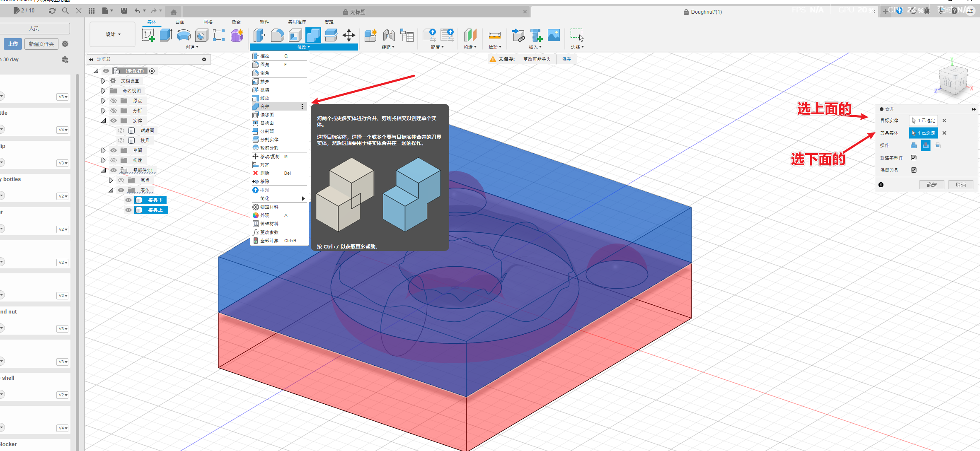Click the 保存 link in warning bar
The height and width of the screenshot is (451, 980).
coord(566,59)
